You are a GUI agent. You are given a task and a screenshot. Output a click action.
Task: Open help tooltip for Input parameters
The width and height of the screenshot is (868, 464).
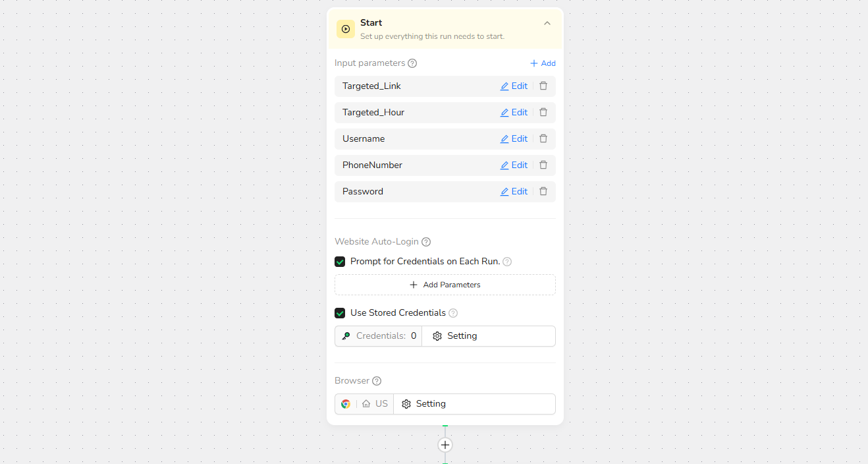click(x=412, y=63)
